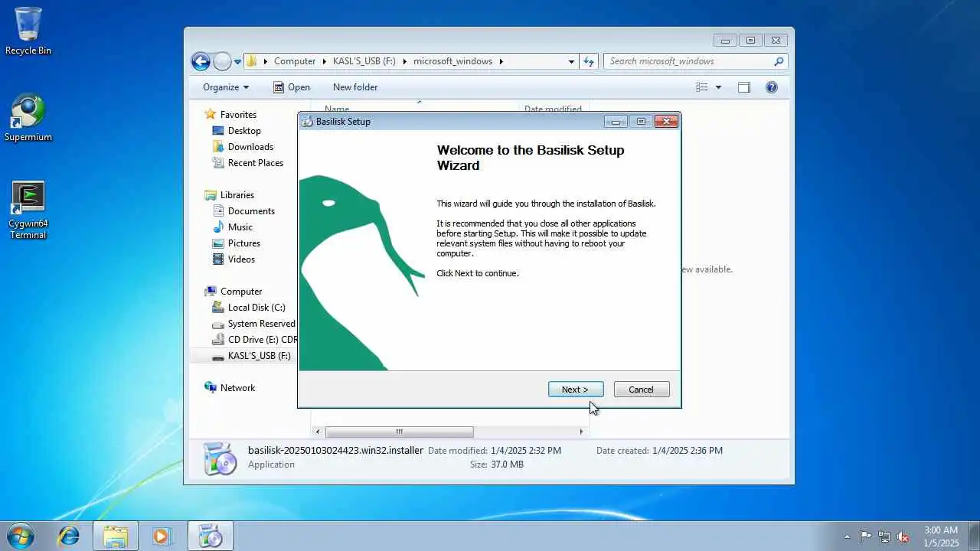The image size is (980, 551).
Task: Open the Windows Start menu
Action: click(20, 536)
